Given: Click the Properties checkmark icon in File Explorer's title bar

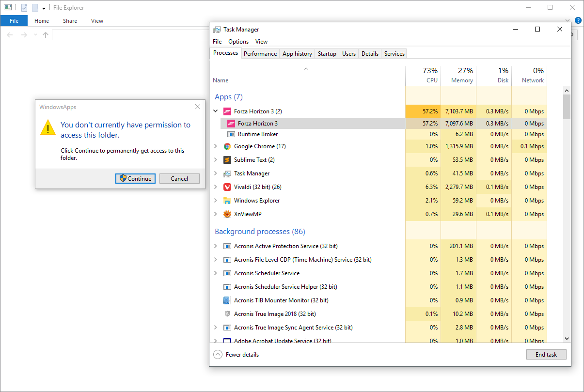Looking at the screenshot, I should coord(24,8).
